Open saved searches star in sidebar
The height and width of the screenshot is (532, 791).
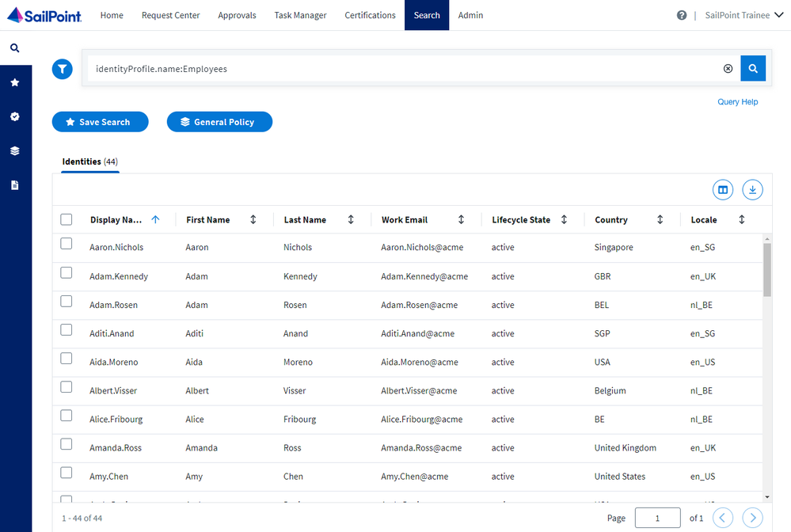[14, 82]
